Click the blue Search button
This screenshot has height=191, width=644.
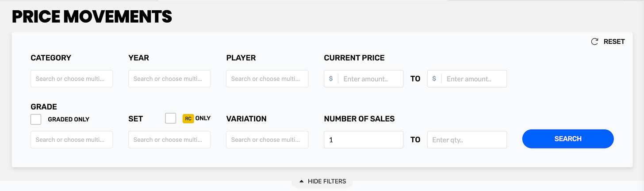coord(568,139)
